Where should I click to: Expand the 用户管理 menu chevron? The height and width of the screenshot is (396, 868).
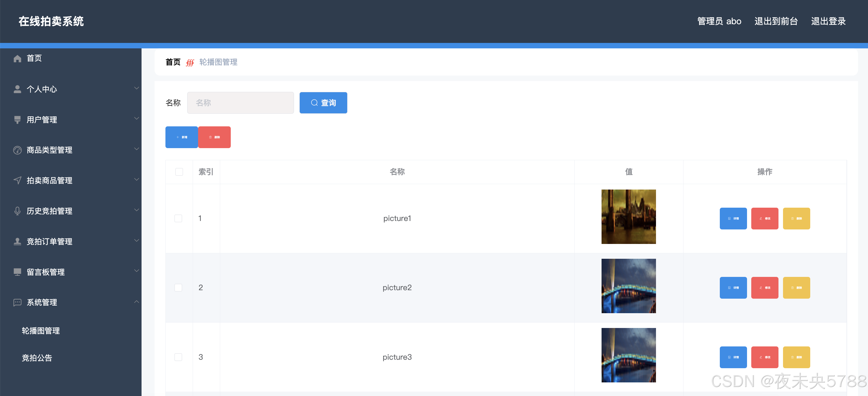click(x=136, y=118)
